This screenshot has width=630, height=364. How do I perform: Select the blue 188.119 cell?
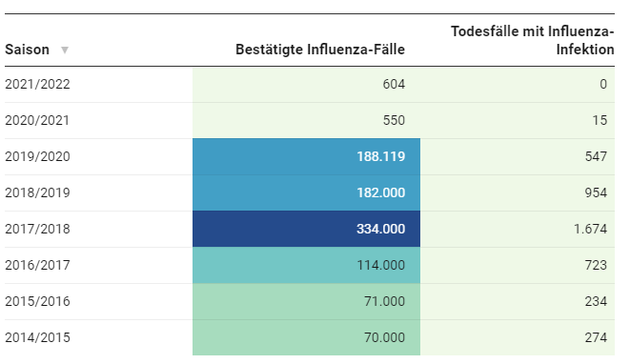tap(306, 156)
